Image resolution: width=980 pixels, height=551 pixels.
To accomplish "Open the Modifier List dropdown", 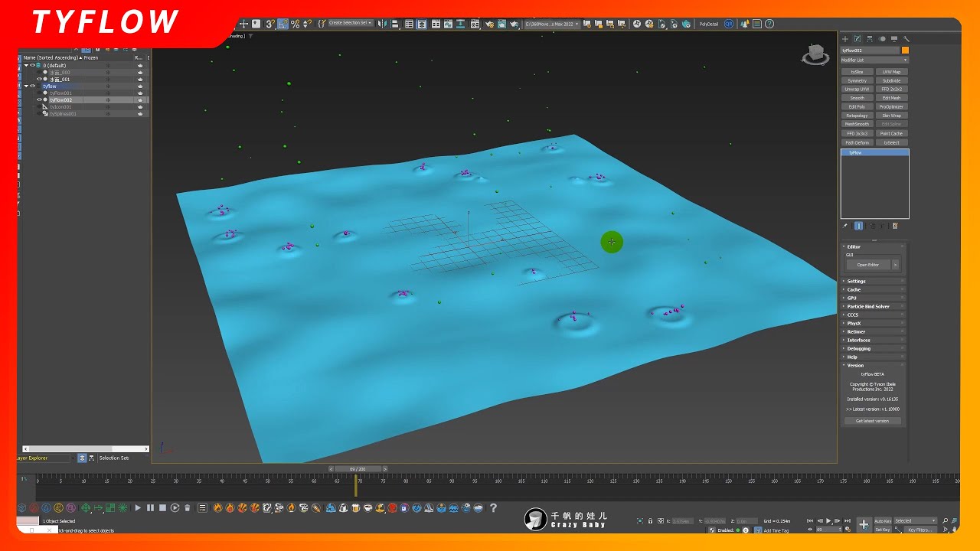I will point(874,60).
